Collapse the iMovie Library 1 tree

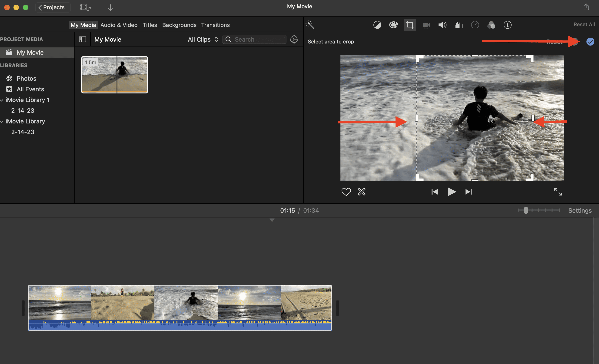(2, 100)
